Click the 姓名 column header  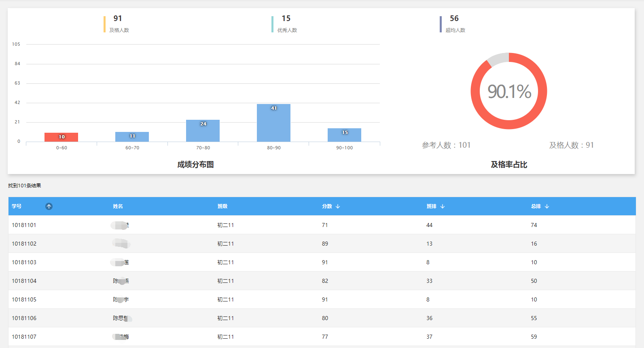118,206
